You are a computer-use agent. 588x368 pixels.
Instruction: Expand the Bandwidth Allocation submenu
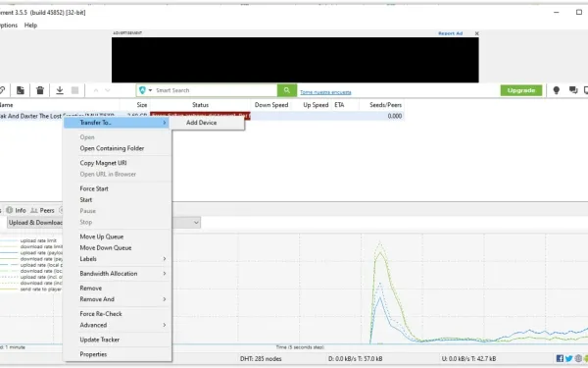click(x=118, y=274)
